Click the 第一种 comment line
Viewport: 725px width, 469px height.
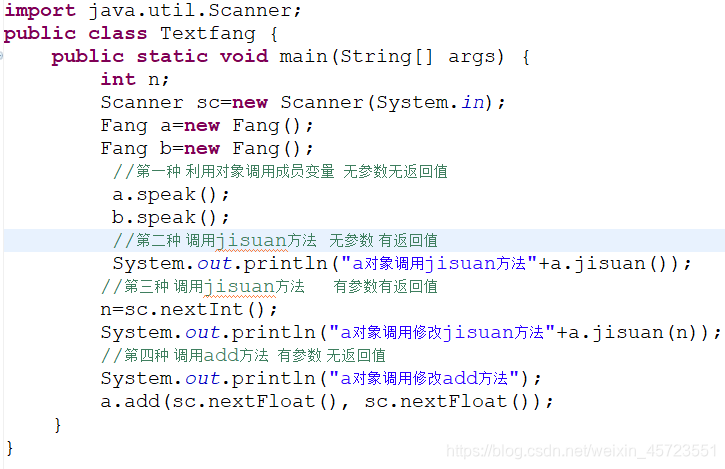280,172
